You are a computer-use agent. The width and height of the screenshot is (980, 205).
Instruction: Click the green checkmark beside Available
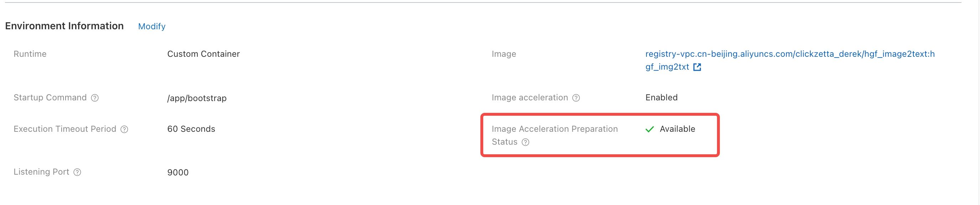[649, 129]
